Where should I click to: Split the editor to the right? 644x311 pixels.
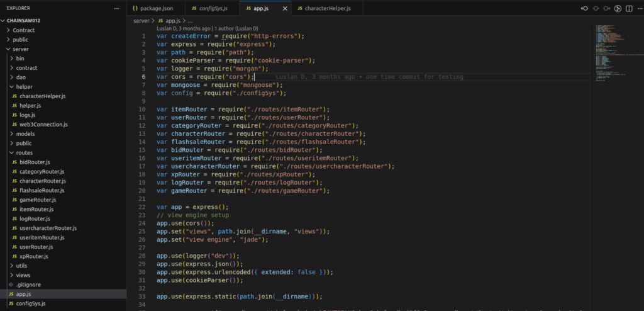[x=629, y=8]
